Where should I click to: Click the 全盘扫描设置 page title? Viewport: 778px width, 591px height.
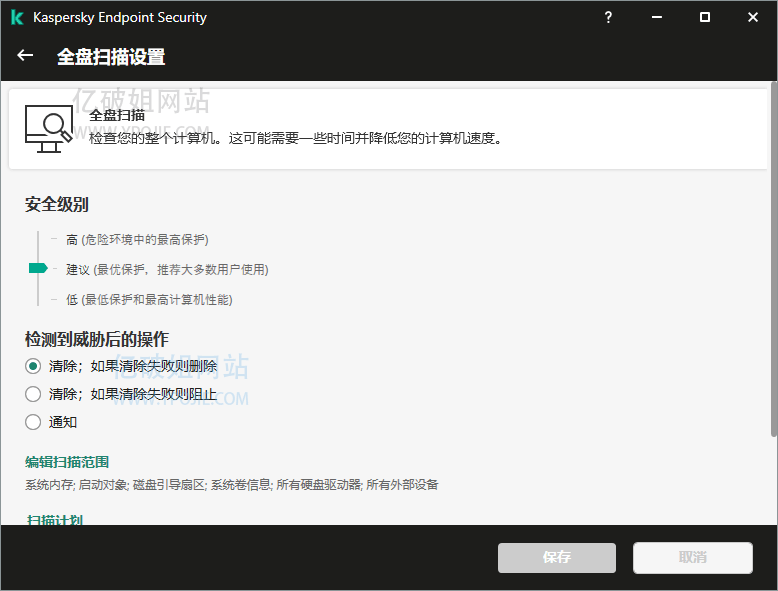pos(110,57)
